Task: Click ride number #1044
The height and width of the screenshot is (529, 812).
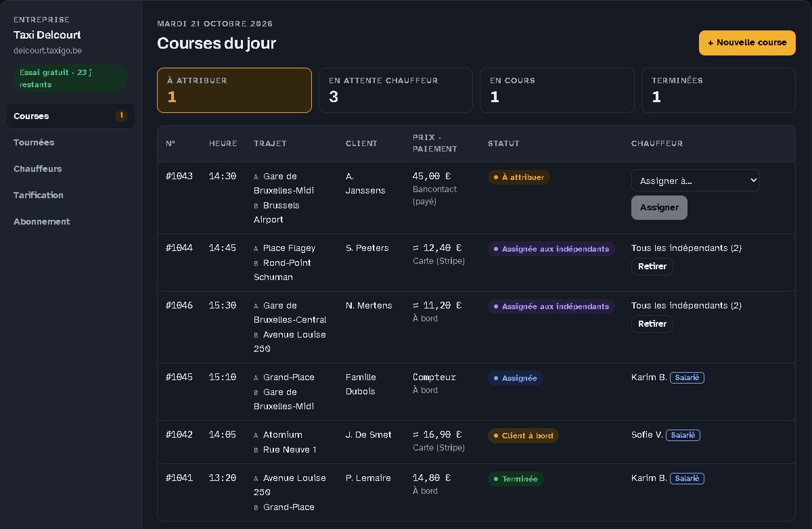Action: coord(179,248)
